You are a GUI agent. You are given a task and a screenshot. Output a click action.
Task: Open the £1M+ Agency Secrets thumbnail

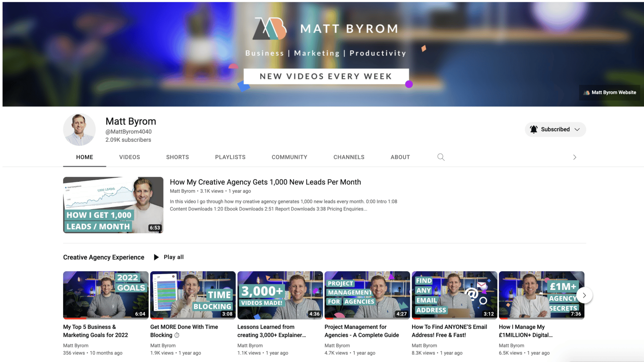click(542, 295)
